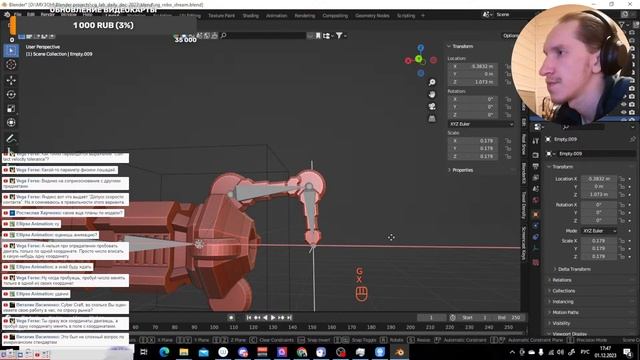Open the World properties tab icon
The image size is (640, 360).
point(536,200)
